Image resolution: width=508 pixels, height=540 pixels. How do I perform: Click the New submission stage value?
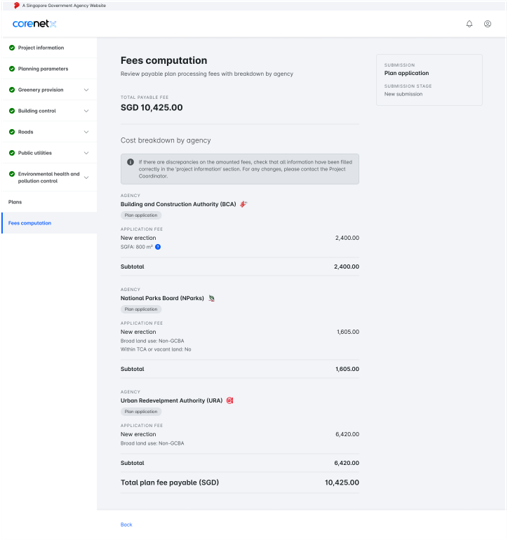coord(403,94)
